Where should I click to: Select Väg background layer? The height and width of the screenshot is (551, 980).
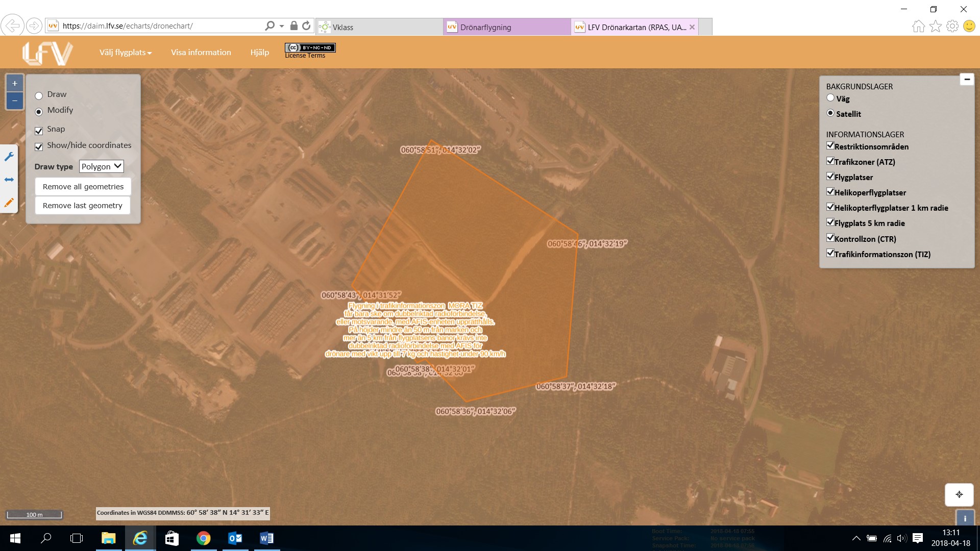pos(830,98)
